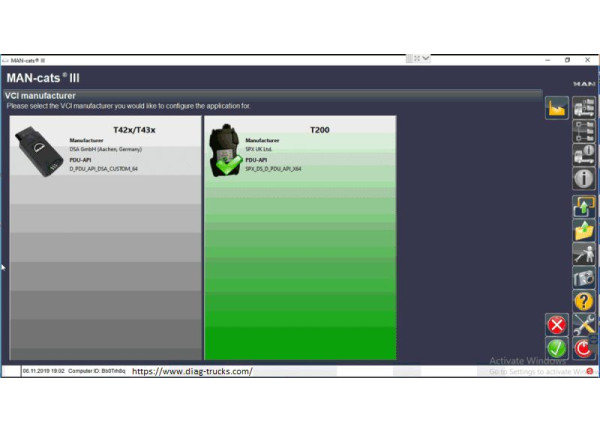Click the red circular power icon

[x=584, y=347]
